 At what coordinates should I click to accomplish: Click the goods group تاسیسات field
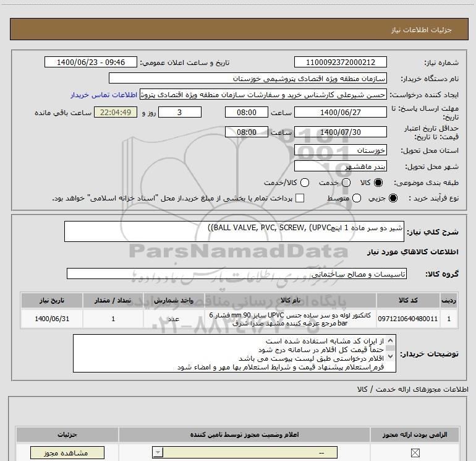[237, 274]
